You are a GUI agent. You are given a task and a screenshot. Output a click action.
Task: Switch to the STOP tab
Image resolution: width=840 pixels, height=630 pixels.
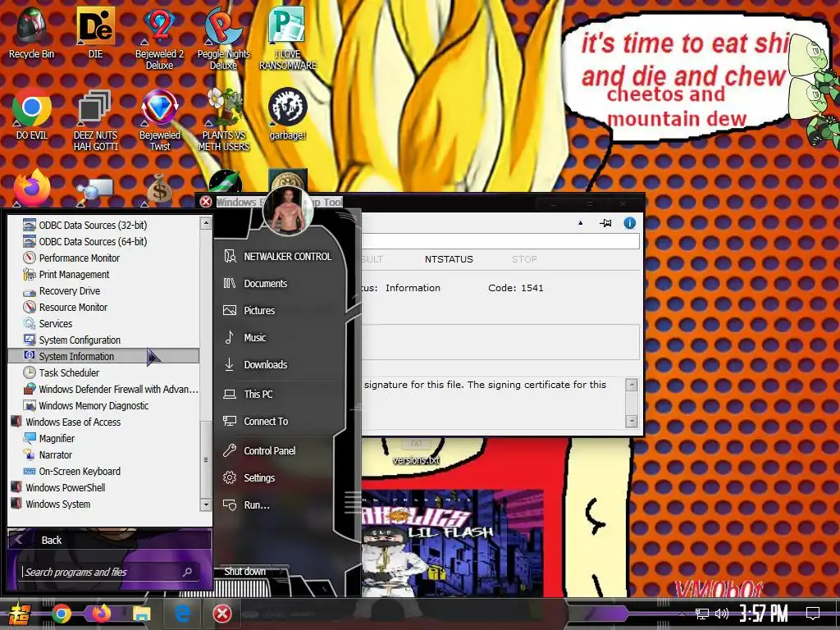click(x=524, y=259)
